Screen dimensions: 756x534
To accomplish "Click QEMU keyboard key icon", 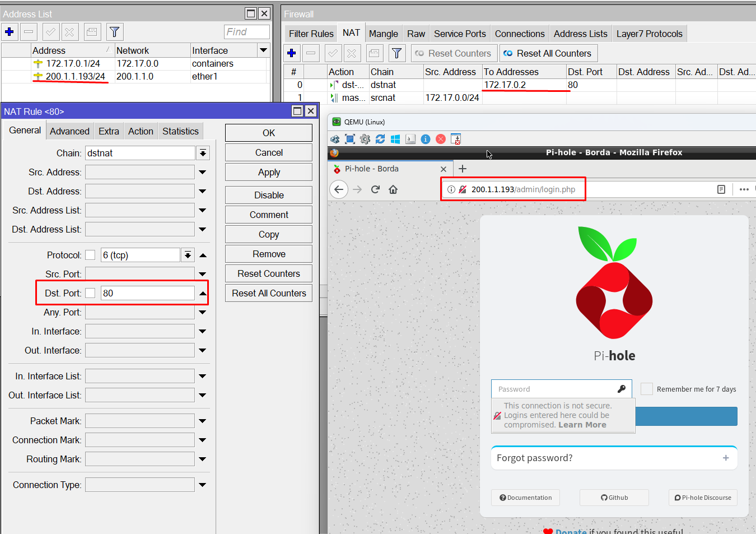I will (410, 139).
